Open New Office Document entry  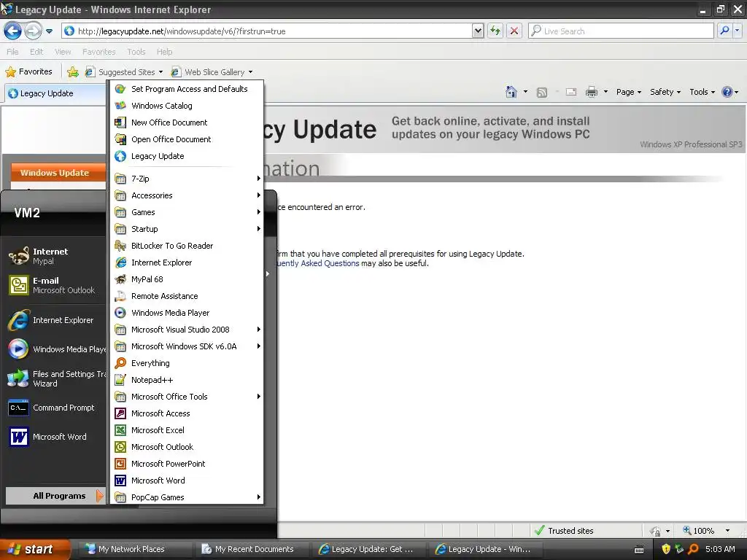click(x=187, y=122)
